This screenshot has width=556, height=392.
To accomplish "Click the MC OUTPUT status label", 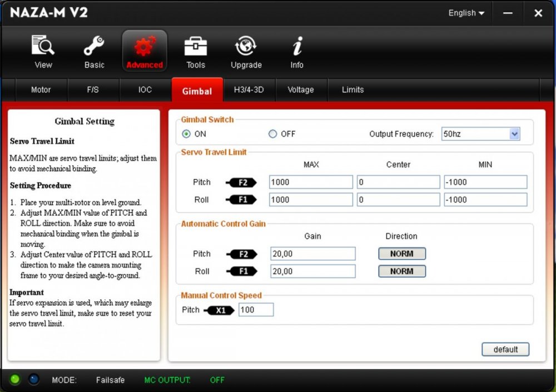I will pos(167,380).
